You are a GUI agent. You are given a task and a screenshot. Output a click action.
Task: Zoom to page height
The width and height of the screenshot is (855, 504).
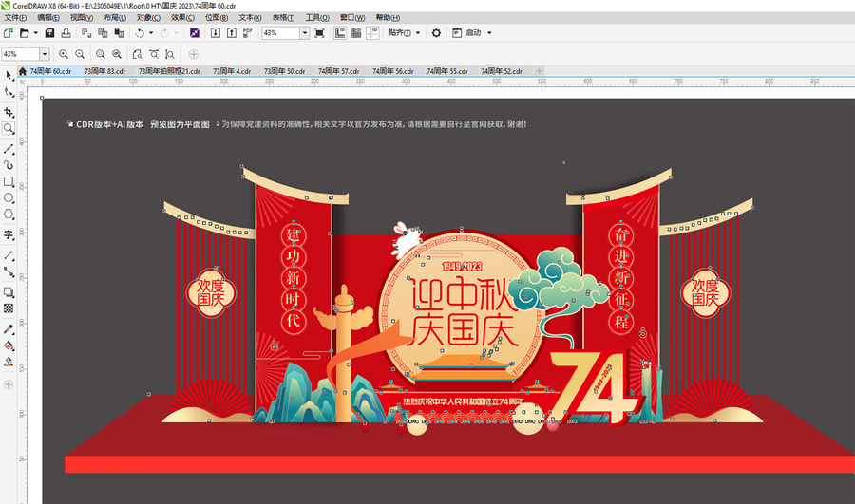coord(170,54)
